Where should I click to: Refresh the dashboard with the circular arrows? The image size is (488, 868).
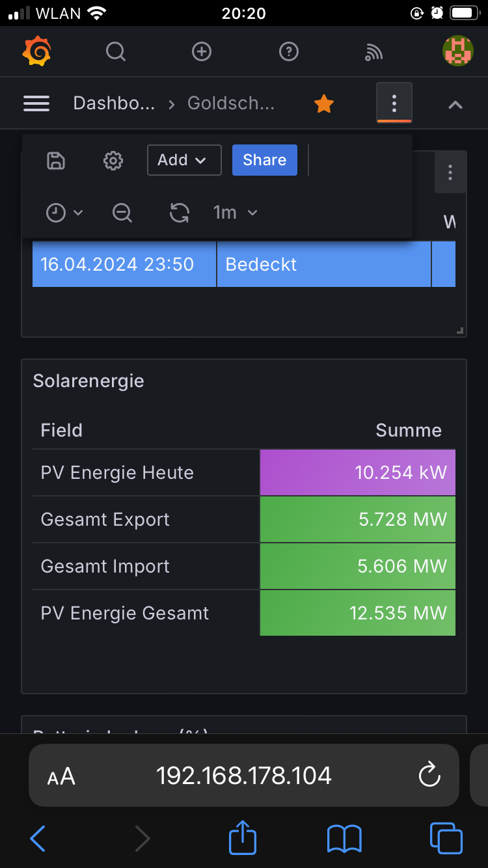pyautogui.click(x=179, y=213)
